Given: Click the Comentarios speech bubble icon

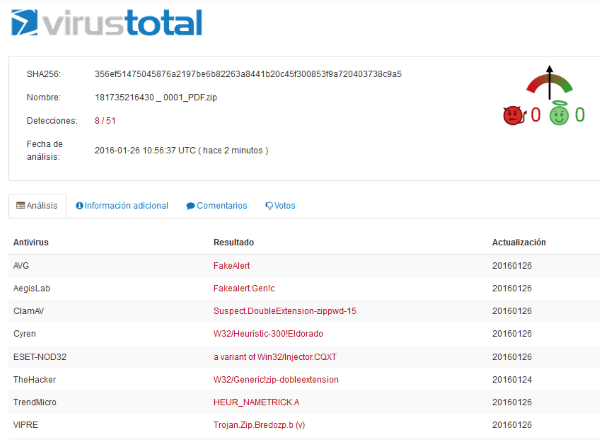Looking at the screenshot, I should [190, 206].
